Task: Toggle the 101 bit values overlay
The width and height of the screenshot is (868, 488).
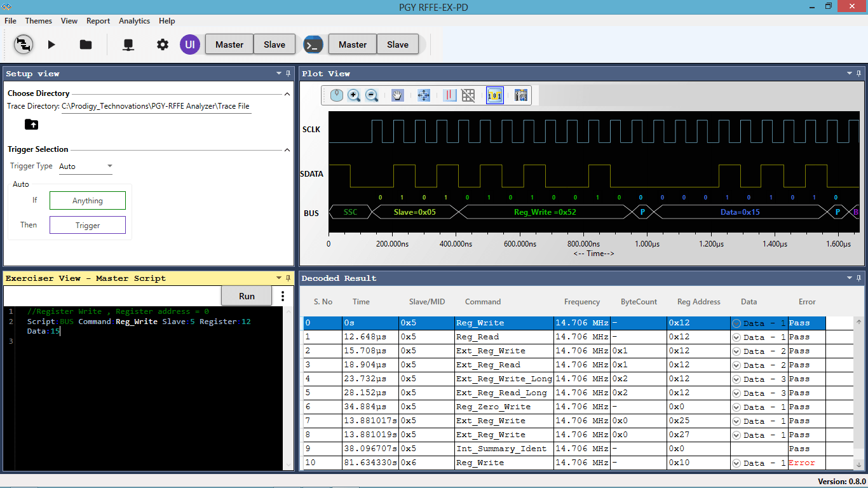Action: point(494,95)
